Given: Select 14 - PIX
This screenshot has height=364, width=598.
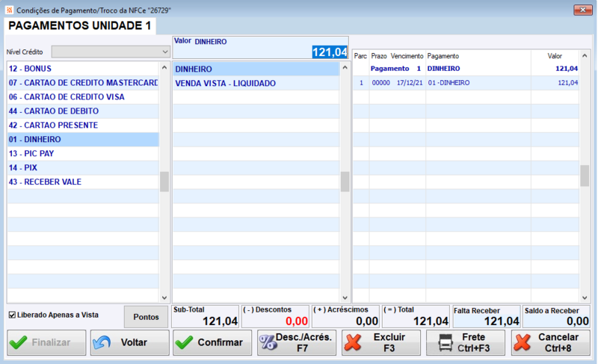Looking at the screenshot, I should (x=83, y=167).
